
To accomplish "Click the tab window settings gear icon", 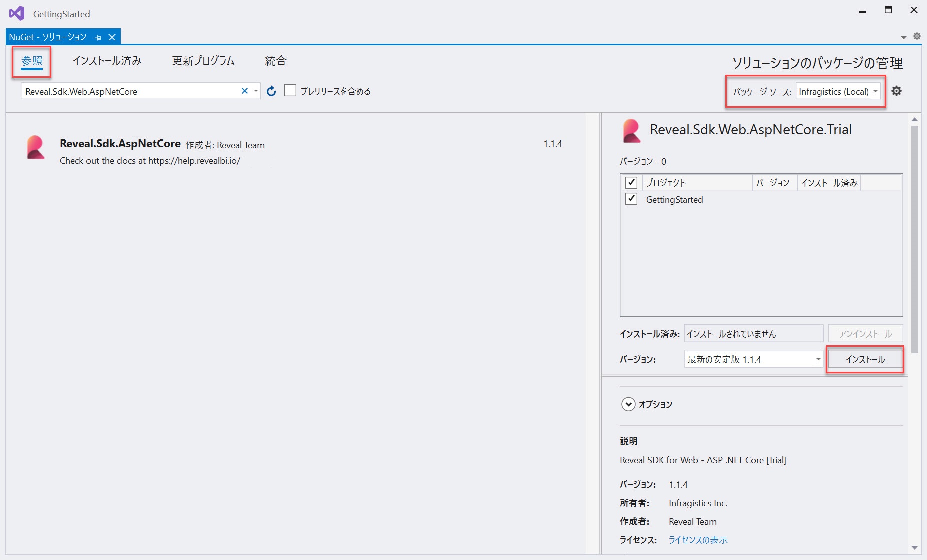I will coord(917,36).
